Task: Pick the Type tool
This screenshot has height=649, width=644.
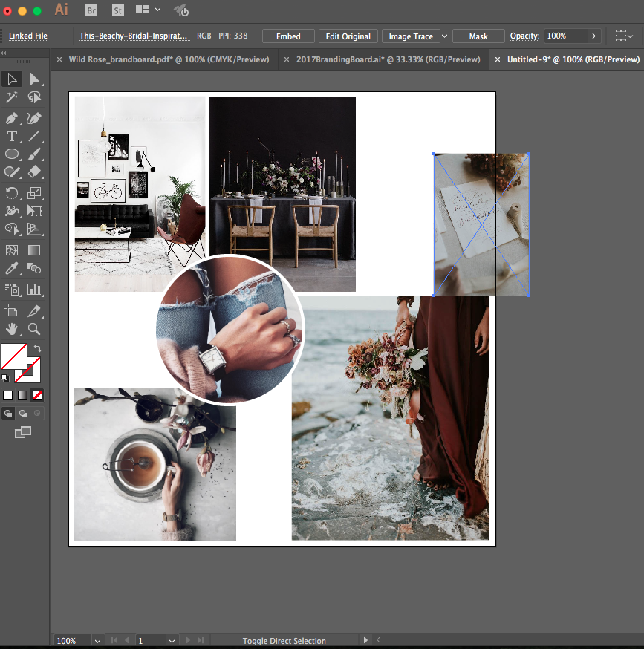Action: click(12, 136)
